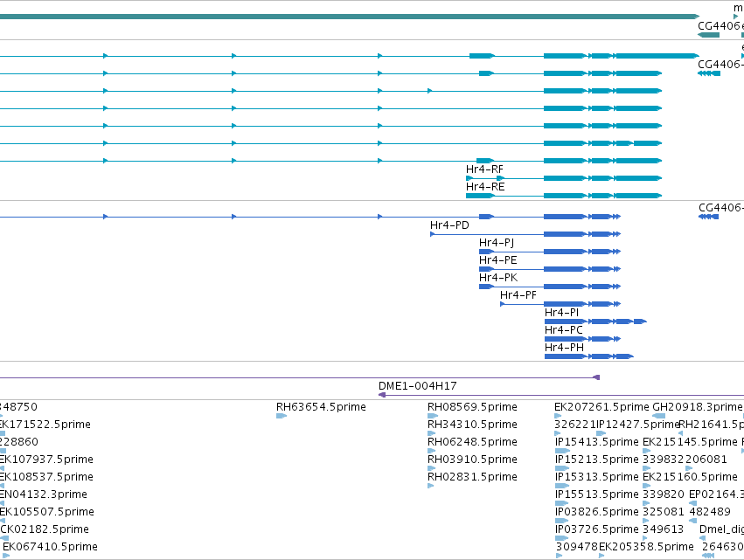Viewport: 744px width, 560px height.
Task: Open the 325081 feature label
Action: (664, 512)
